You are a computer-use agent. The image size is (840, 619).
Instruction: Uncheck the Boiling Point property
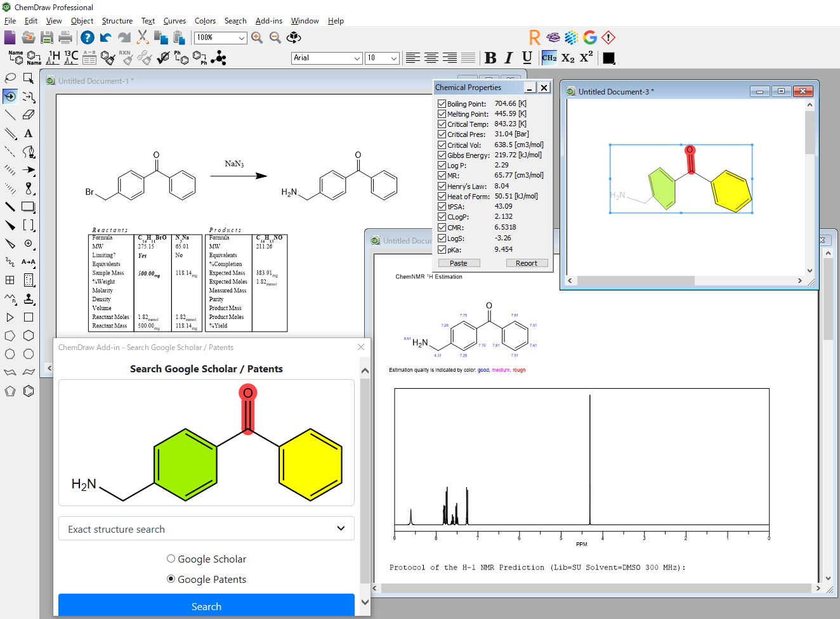point(442,103)
